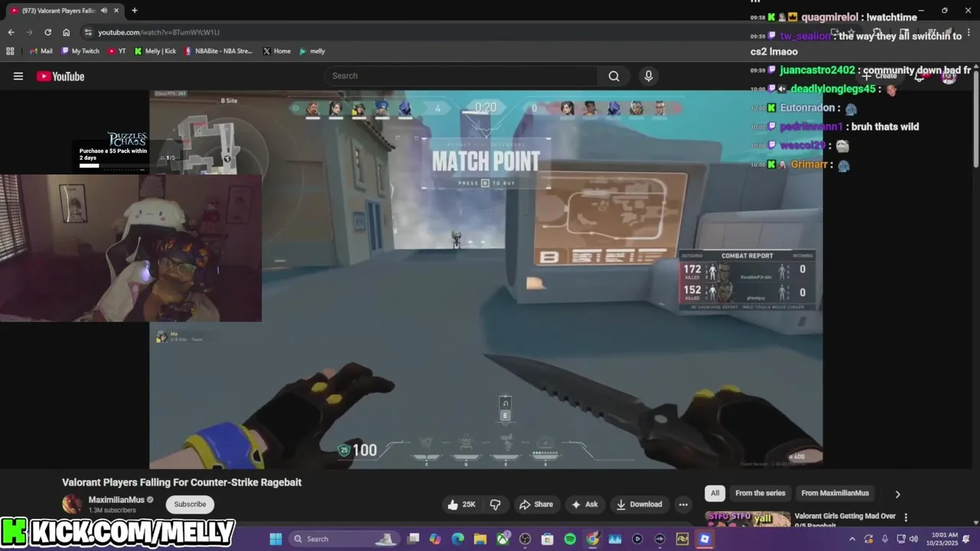Open microphone icon in system tray
The width and height of the screenshot is (980, 551).
(x=884, y=539)
